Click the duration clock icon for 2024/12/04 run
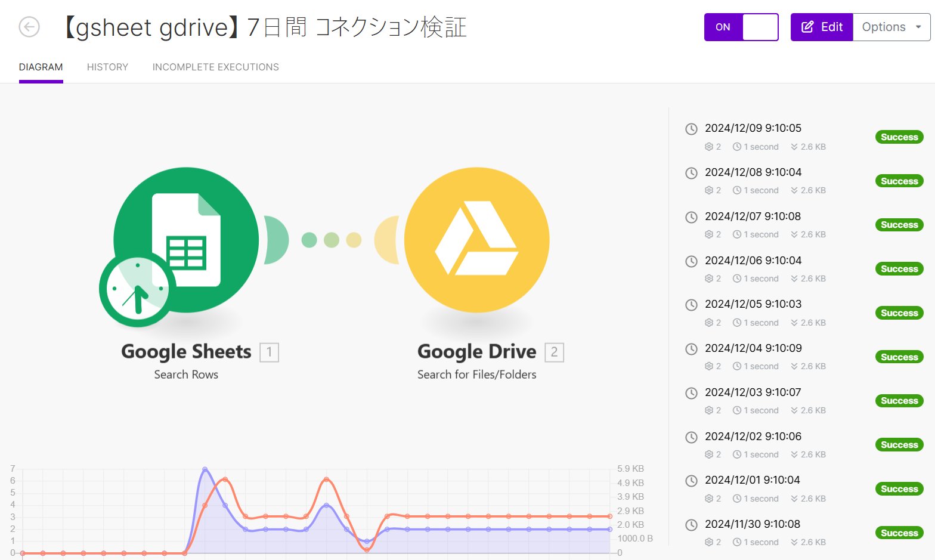The width and height of the screenshot is (935, 560). (737, 366)
